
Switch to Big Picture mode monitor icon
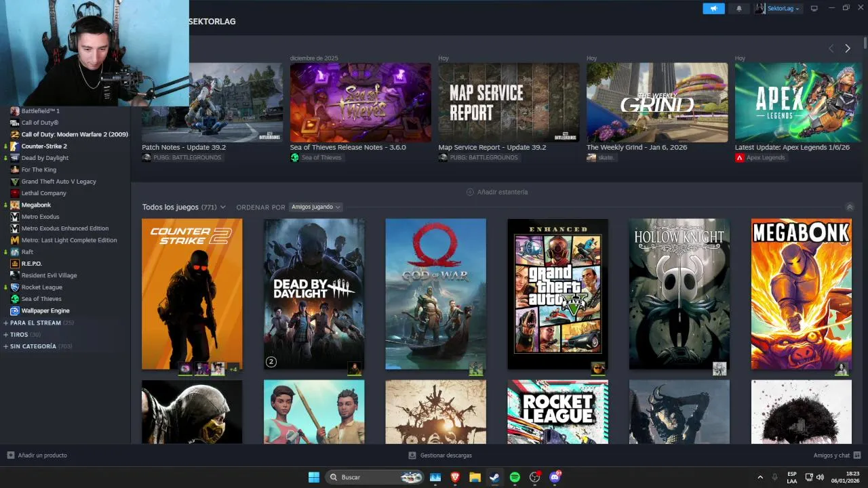814,8
